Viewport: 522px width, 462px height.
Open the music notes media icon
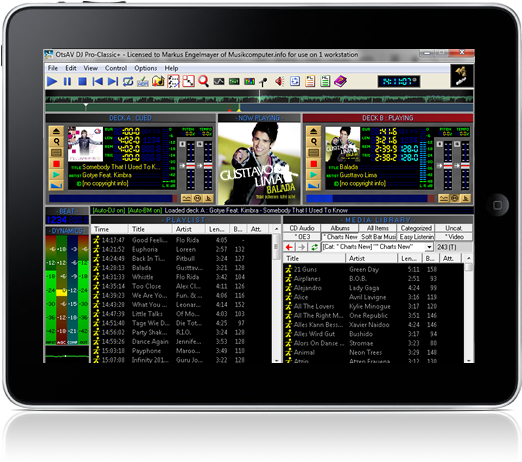158,81
